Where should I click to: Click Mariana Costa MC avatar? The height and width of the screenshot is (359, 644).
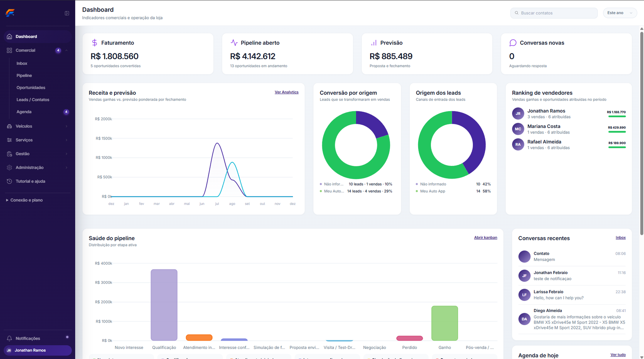[x=518, y=129]
